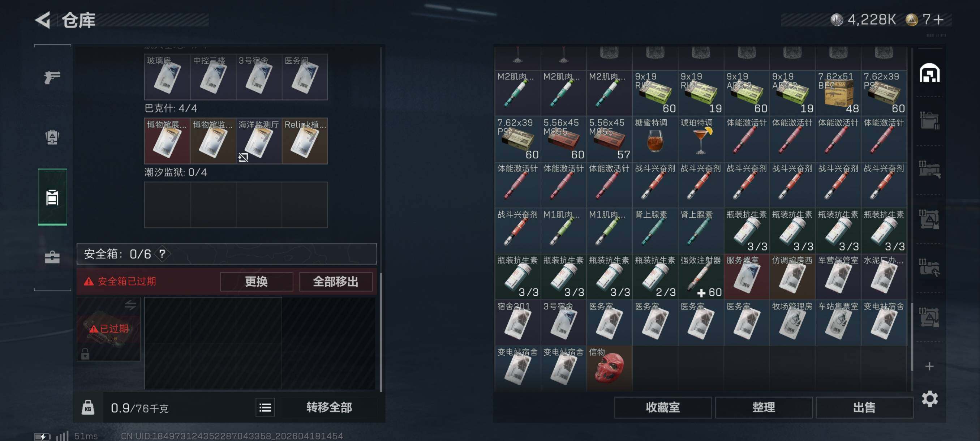Image resolution: width=980 pixels, height=441 pixels.
Task: Toggle the weight lock icon
Action: click(88, 407)
